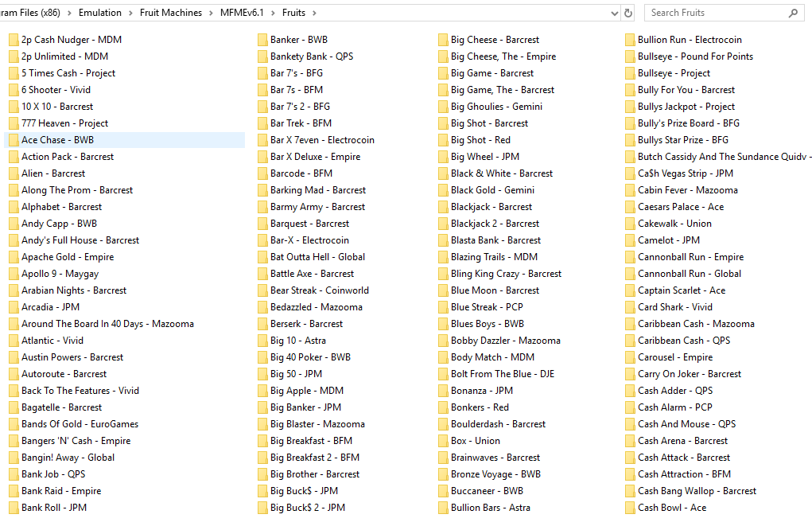Click Bangin! Away - Global folder name
Image resolution: width=812 pixels, height=526 pixels.
68,458
